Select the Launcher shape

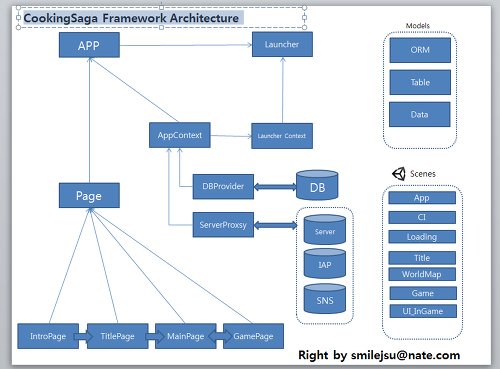[282, 44]
